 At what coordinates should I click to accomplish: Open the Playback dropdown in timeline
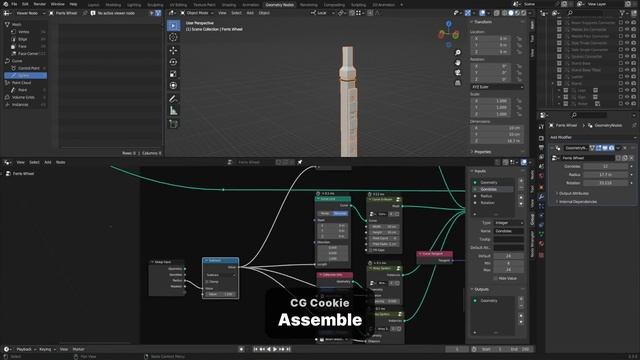point(26,349)
